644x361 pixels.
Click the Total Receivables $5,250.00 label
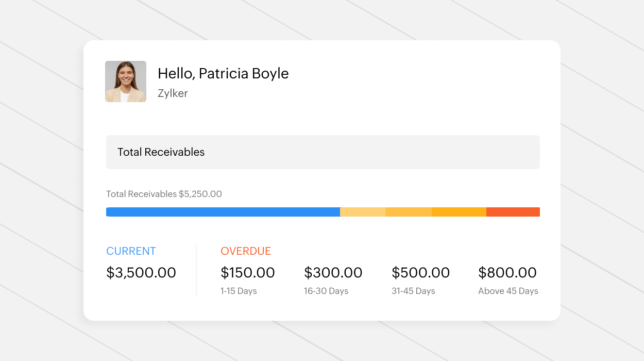[164, 194]
